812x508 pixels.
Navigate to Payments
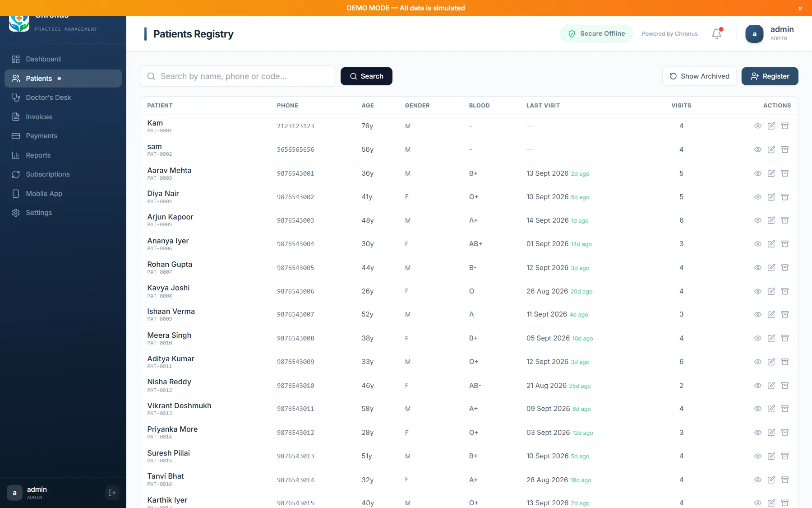pos(63,136)
